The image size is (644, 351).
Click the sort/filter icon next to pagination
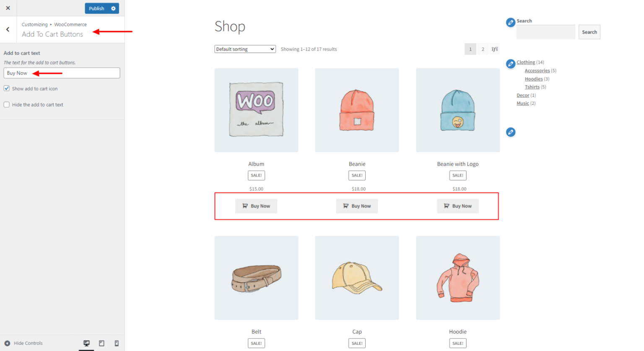coord(495,49)
